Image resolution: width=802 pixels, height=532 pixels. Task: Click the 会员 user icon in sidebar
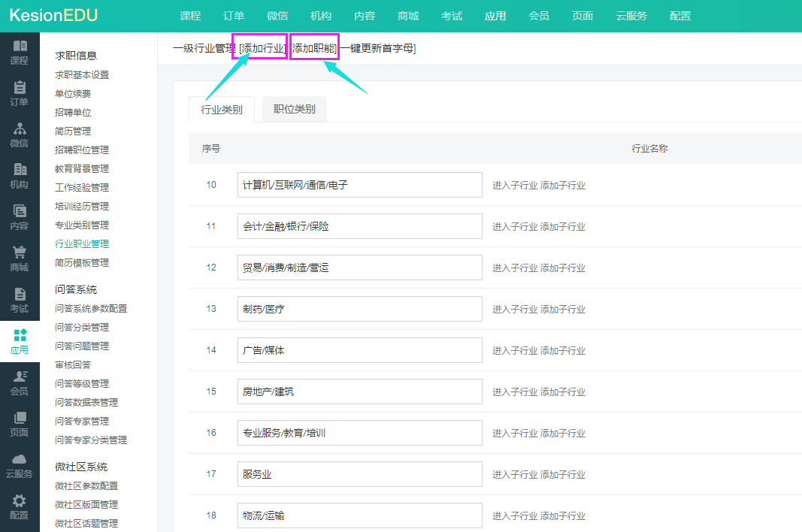20,377
